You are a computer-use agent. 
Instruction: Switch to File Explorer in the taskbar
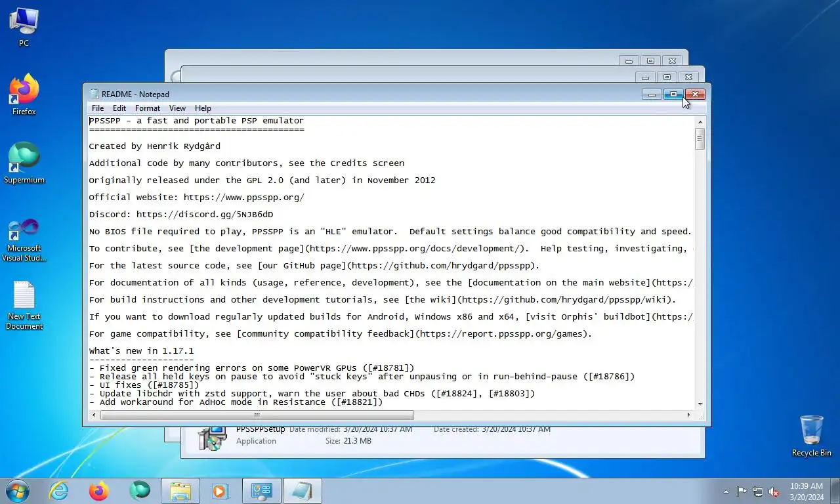180,491
